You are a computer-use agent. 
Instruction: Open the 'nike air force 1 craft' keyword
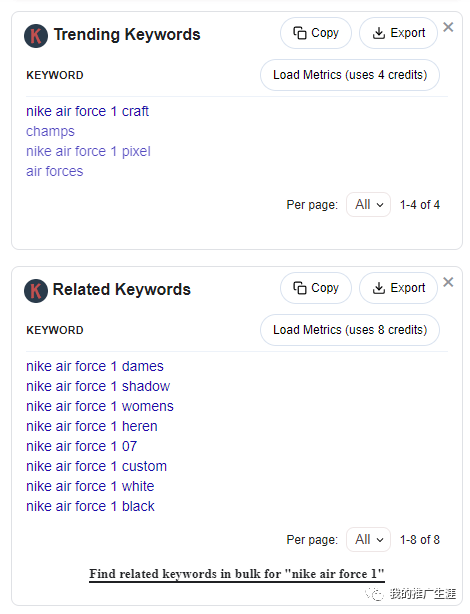point(87,111)
